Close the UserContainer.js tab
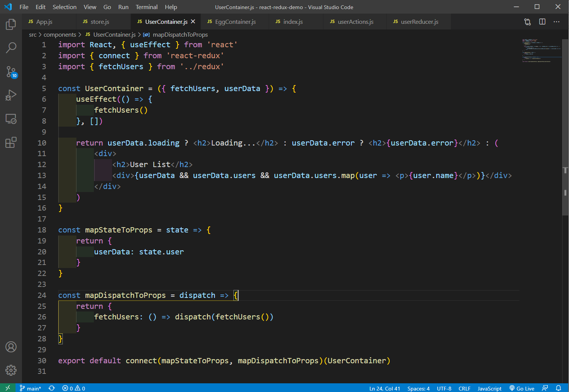Viewport: 569px width, 392px height. [x=193, y=22]
